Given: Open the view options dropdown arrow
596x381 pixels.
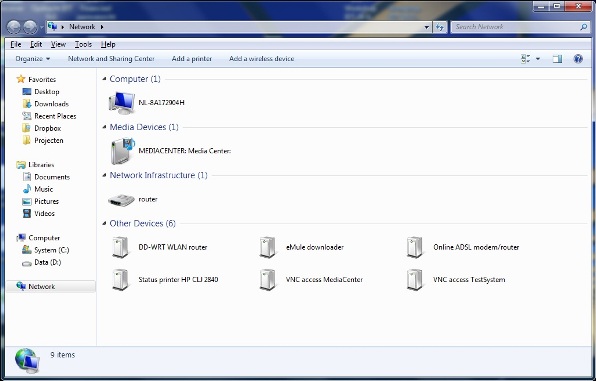Looking at the screenshot, I should [538, 59].
